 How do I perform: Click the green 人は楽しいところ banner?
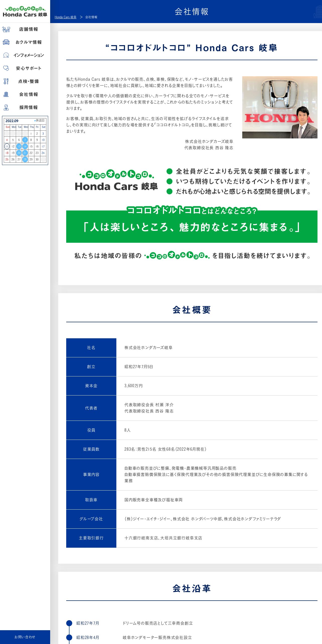tap(192, 225)
